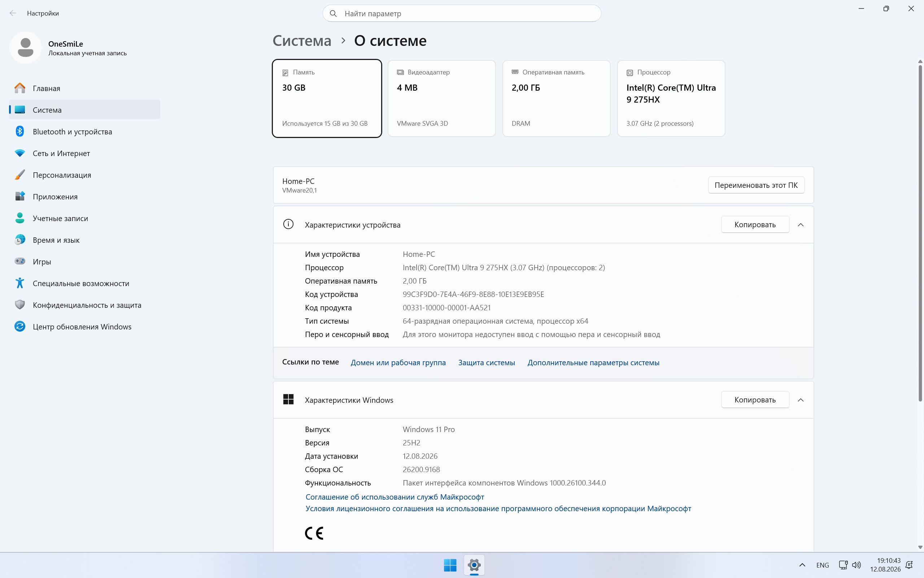Select Приложения in the sidebar
The height and width of the screenshot is (578, 924).
[85, 197]
